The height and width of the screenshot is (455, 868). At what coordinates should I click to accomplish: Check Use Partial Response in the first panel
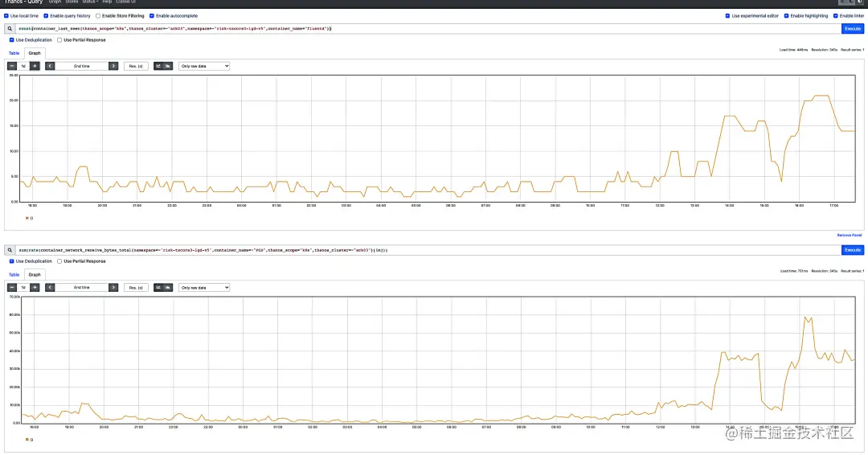(x=59, y=40)
